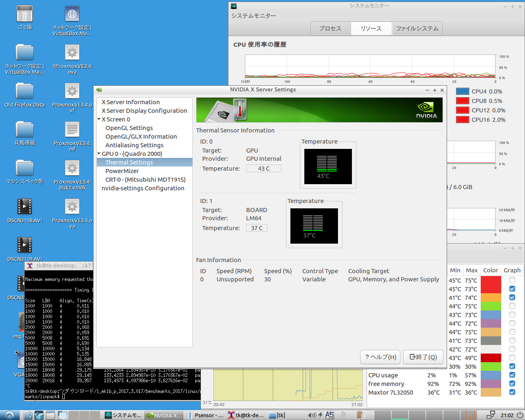Screen dimensions: 525x420
Task: Click the power icon at taskbar right end
Action: 519,415
